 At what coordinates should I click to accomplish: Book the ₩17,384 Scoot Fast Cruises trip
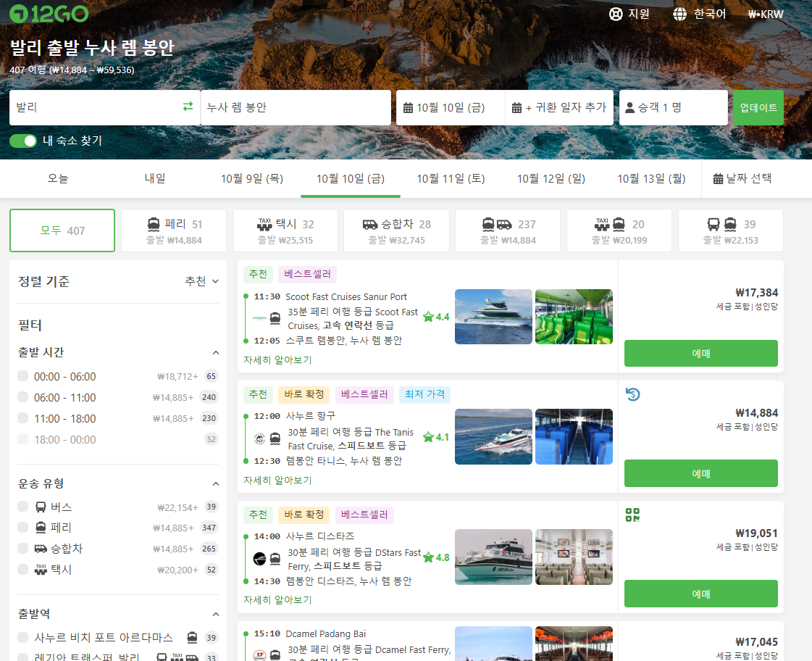700,353
